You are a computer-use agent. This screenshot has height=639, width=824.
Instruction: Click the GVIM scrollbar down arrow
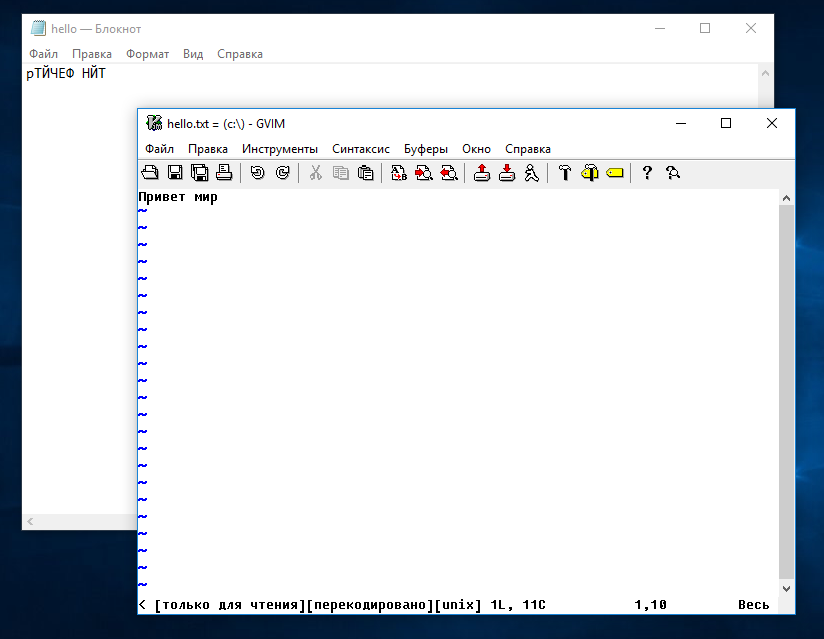[786, 589]
